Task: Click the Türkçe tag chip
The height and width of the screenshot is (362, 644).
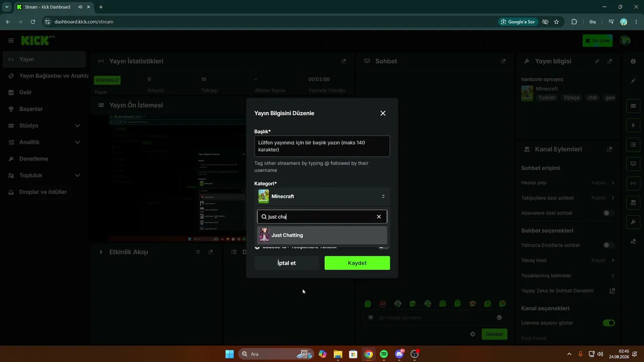Action: (x=572, y=98)
